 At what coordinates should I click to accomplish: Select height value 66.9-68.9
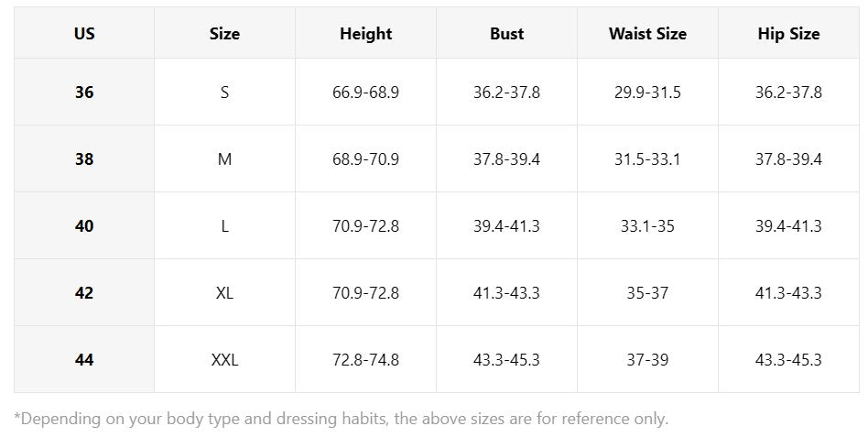pyautogui.click(x=366, y=92)
